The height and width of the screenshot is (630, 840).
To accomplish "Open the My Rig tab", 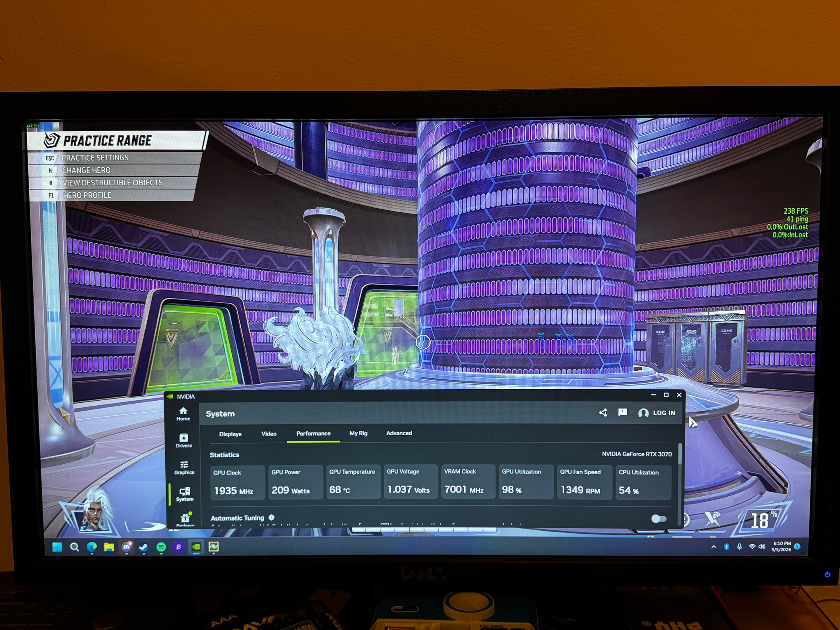I will (358, 433).
